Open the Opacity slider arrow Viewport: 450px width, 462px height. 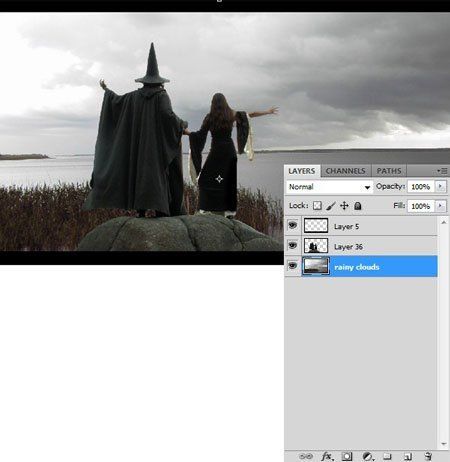(x=440, y=186)
